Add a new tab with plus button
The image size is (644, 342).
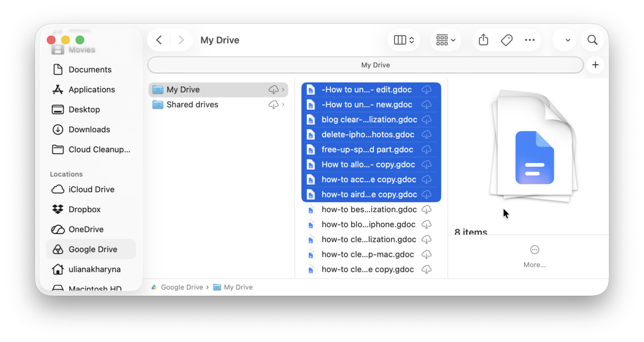pyautogui.click(x=595, y=65)
